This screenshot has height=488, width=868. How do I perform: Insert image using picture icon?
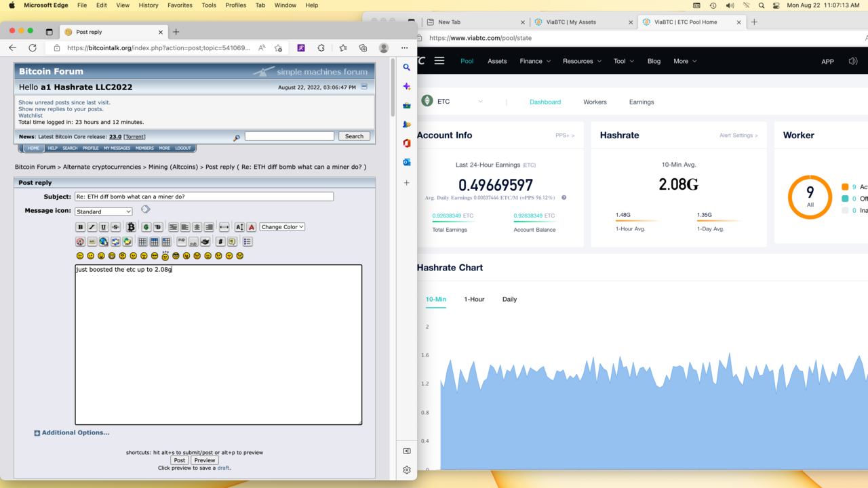tap(92, 242)
